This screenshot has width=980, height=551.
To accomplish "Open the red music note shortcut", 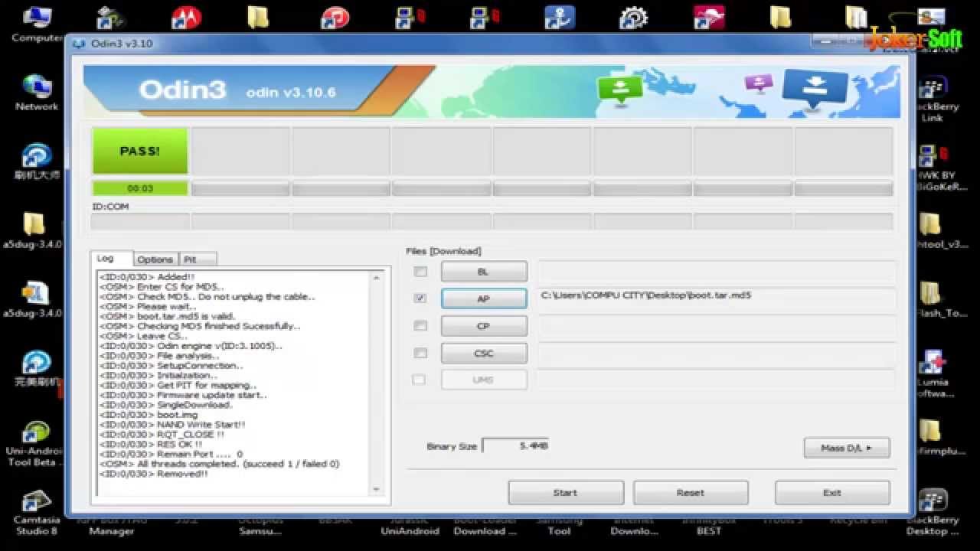I will pyautogui.click(x=335, y=17).
